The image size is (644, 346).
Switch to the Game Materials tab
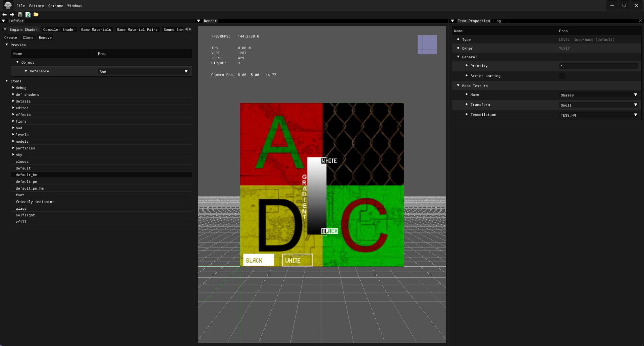96,29
